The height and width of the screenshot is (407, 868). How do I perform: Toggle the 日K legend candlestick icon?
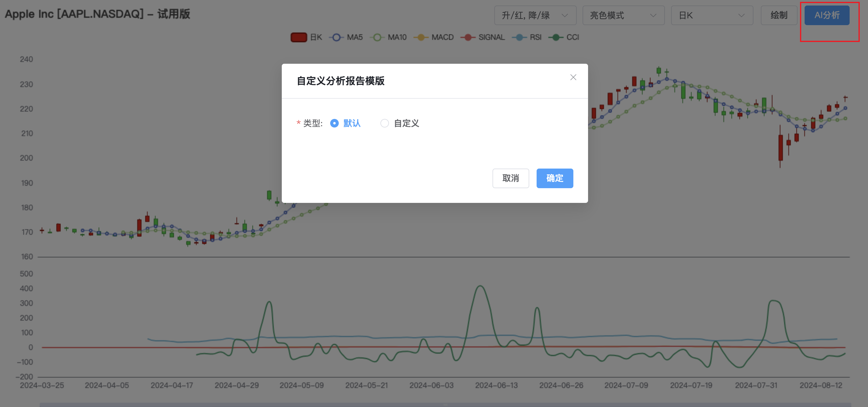point(299,37)
